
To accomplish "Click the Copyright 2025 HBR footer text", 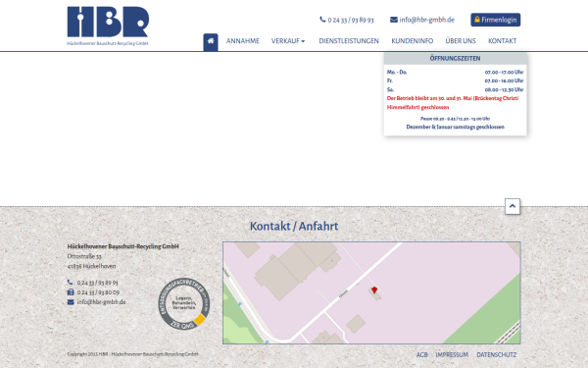I will tap(132, 354).
